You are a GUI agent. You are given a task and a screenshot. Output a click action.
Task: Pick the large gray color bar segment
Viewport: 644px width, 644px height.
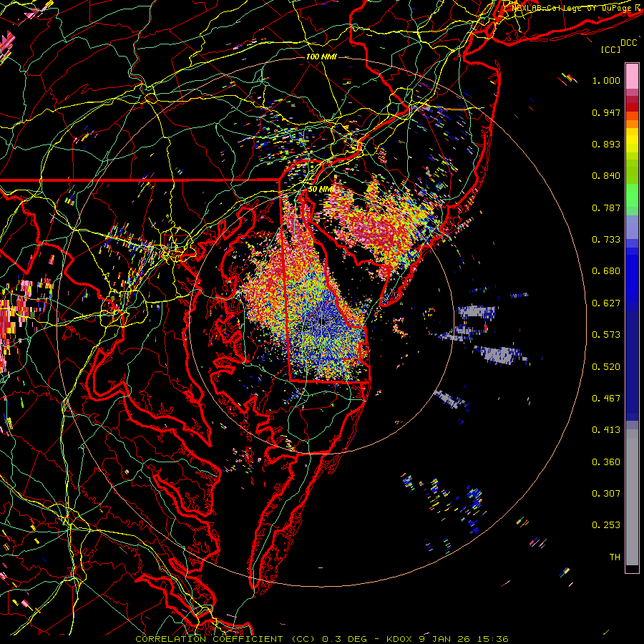pyautogui.click(x=632, y=497)
